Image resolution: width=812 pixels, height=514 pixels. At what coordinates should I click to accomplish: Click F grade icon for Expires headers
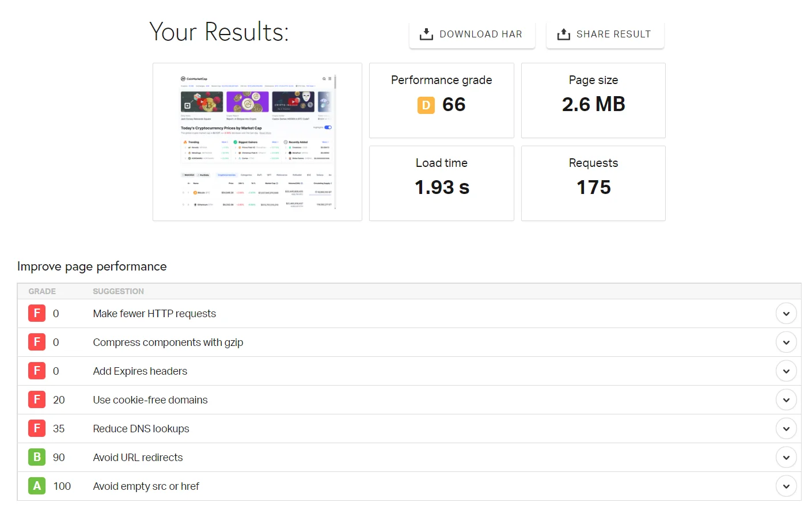(37, 371)
